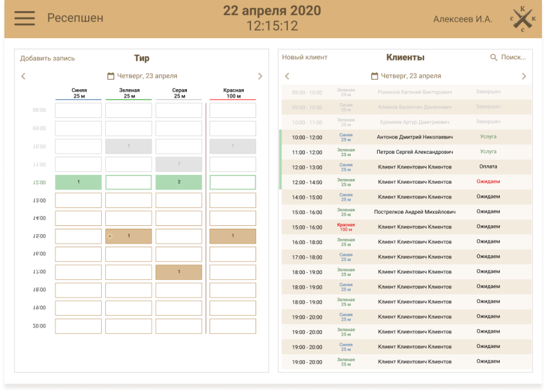The image size is (545, 392).
Task: Go to previous day in Клиенты panel
Action: pos(287,76)
